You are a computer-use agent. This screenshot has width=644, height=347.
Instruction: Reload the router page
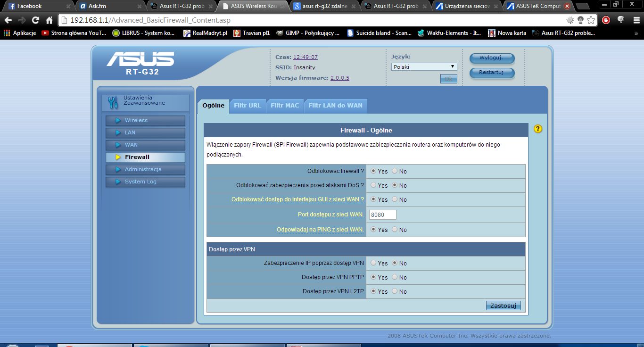[35, 20]
